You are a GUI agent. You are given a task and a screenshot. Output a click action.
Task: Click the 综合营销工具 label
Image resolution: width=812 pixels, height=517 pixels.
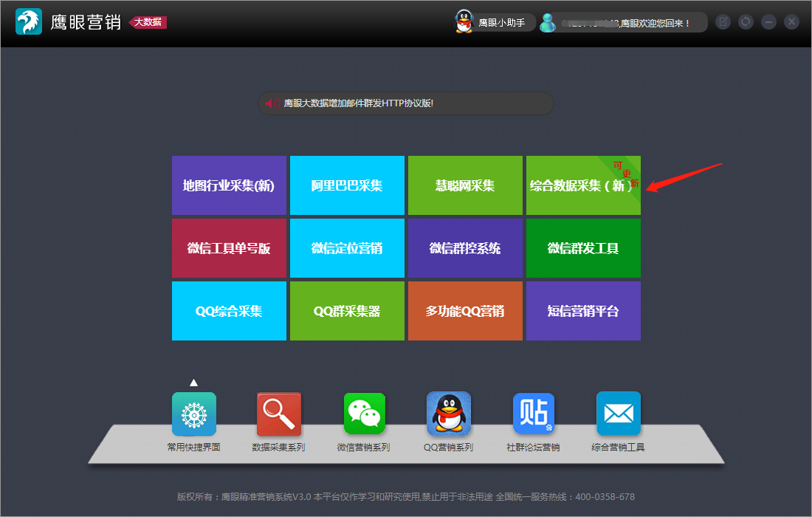(619, 447)
